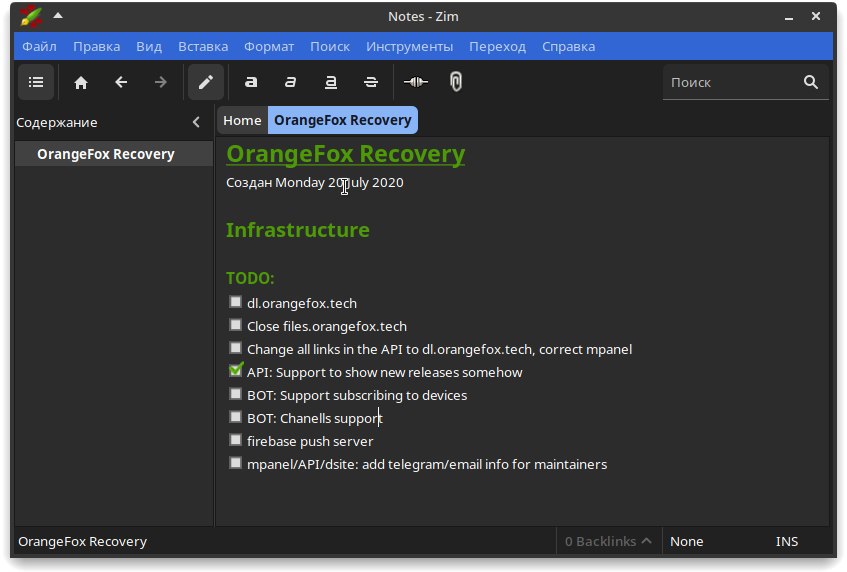Image resolution: width=847 pixels, height=572 pixels.
Task: Open the Справка menu
Action: [569, 46]
